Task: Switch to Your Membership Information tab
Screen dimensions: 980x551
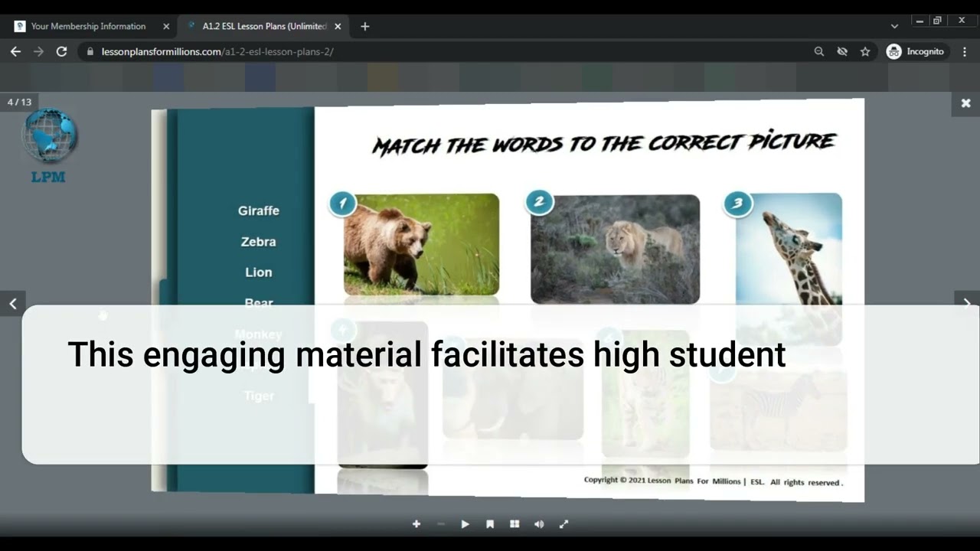Action: (88, 26)
